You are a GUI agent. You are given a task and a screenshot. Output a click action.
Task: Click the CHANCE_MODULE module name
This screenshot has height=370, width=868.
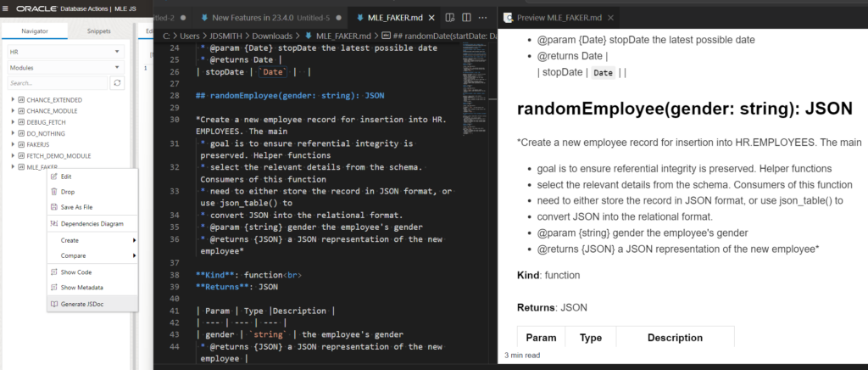pos(52,111)
